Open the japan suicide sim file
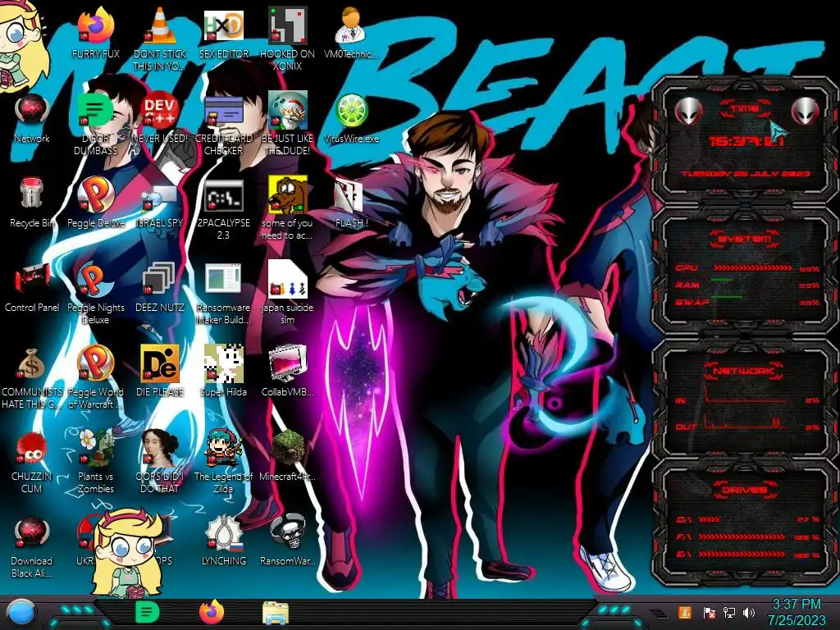The image size is (840, 630). click(287, 279)
